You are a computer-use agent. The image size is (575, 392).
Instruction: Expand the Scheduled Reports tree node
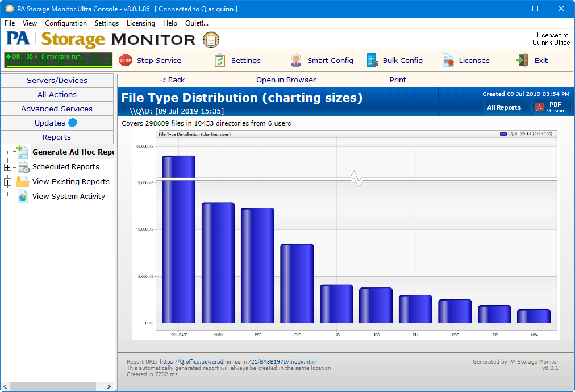7,167
